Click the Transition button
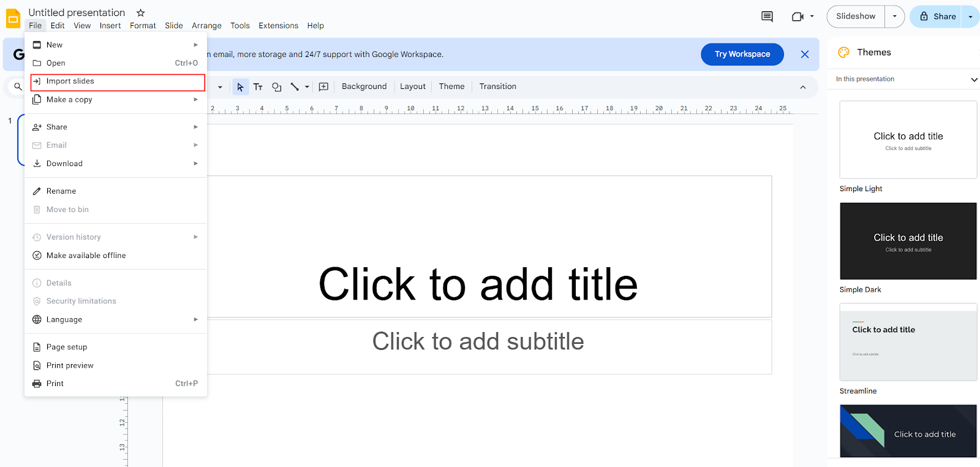The height and width of the screenshot is (467, 980). pos(497,86)
